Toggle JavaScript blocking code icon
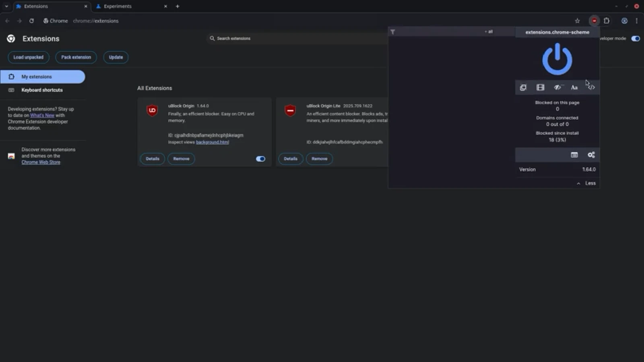 591,87
